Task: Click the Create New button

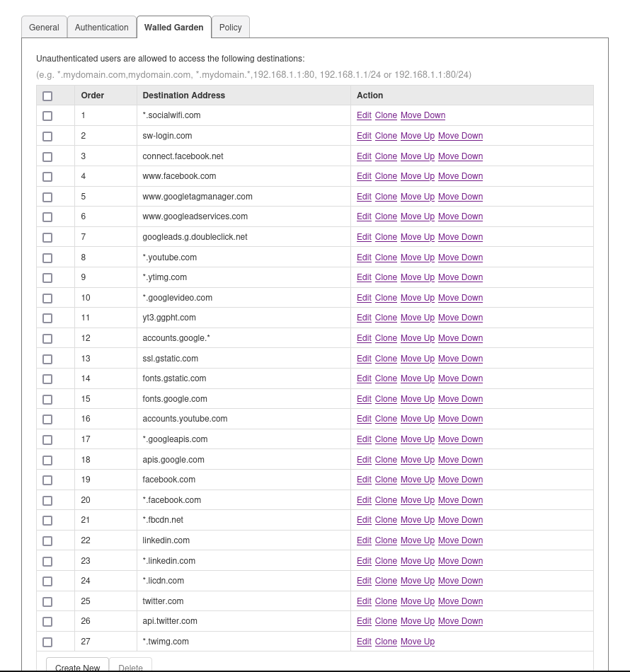Action: [77, 667]
